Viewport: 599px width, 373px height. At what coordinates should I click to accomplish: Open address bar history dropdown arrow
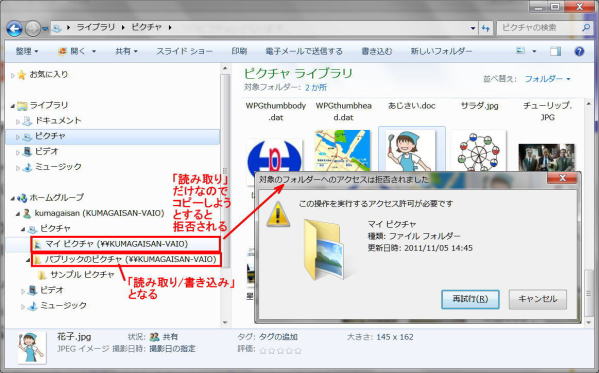(x=473, y=28)
